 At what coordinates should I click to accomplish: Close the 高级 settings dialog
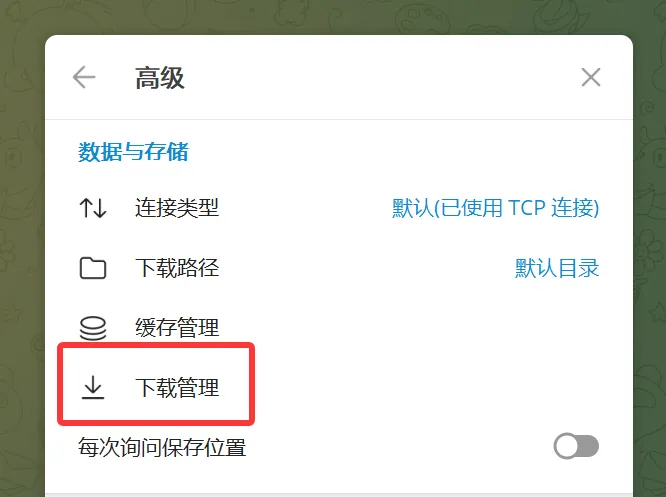pyautogui.click(x=591, y=77)
